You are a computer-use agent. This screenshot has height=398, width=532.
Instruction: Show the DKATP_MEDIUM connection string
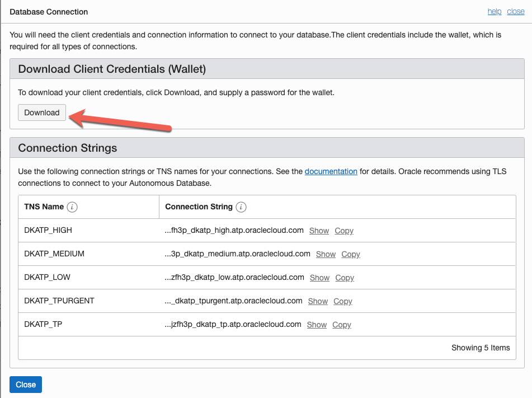click(326, 254)
